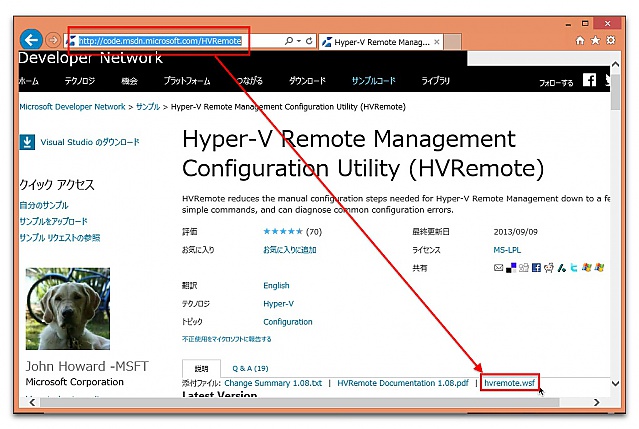
Task: Open the サンプルコード menu item
Action: pyautogui.click(x=373, y=81)
